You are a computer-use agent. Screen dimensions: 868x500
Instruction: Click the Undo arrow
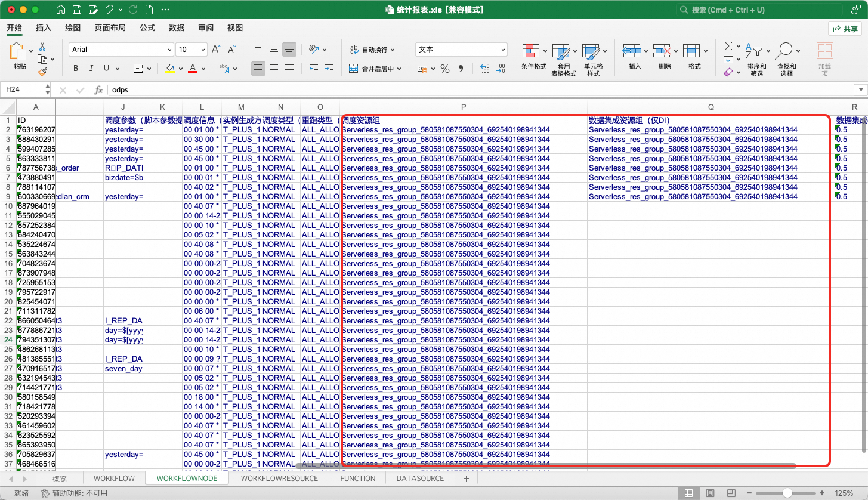[x=109, y=10]
